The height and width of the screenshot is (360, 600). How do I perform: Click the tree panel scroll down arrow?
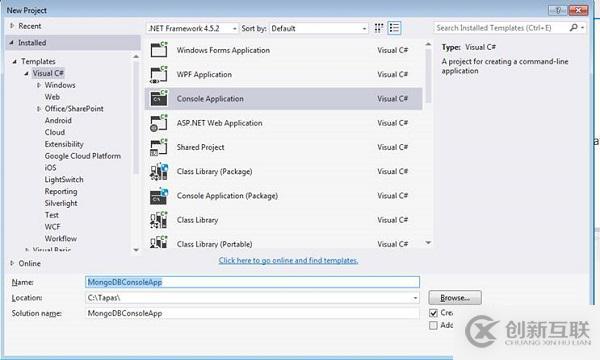point(136,250)
